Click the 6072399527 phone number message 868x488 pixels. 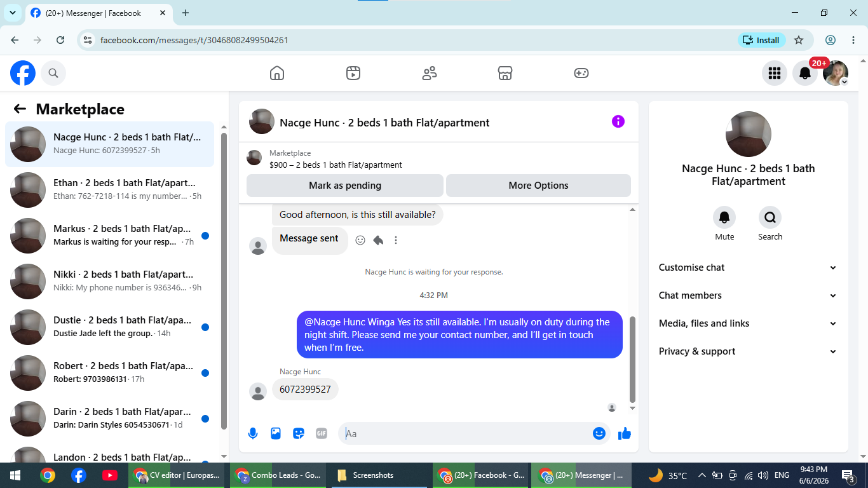[305, 390]
